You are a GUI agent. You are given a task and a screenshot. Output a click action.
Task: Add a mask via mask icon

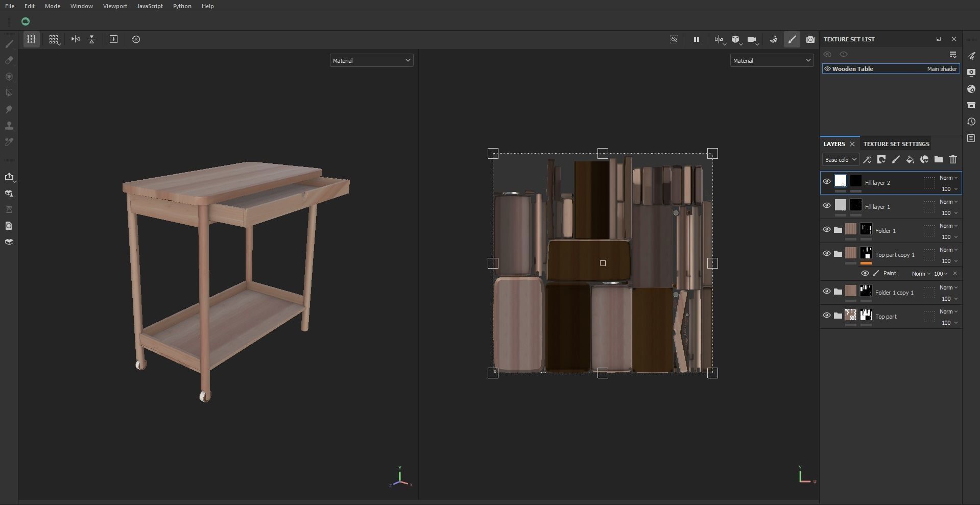tap(881, 160)
